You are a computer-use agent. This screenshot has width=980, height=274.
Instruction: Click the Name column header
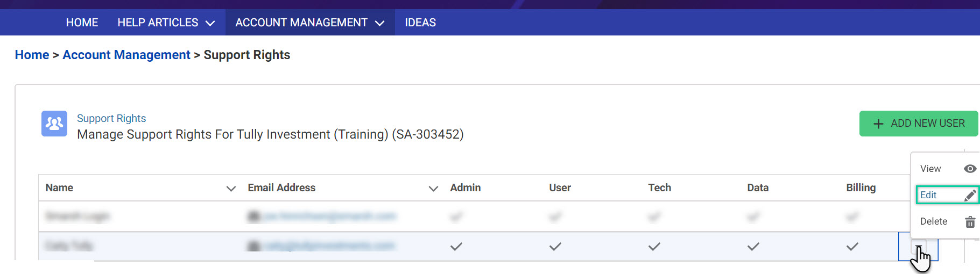point(59,188)
